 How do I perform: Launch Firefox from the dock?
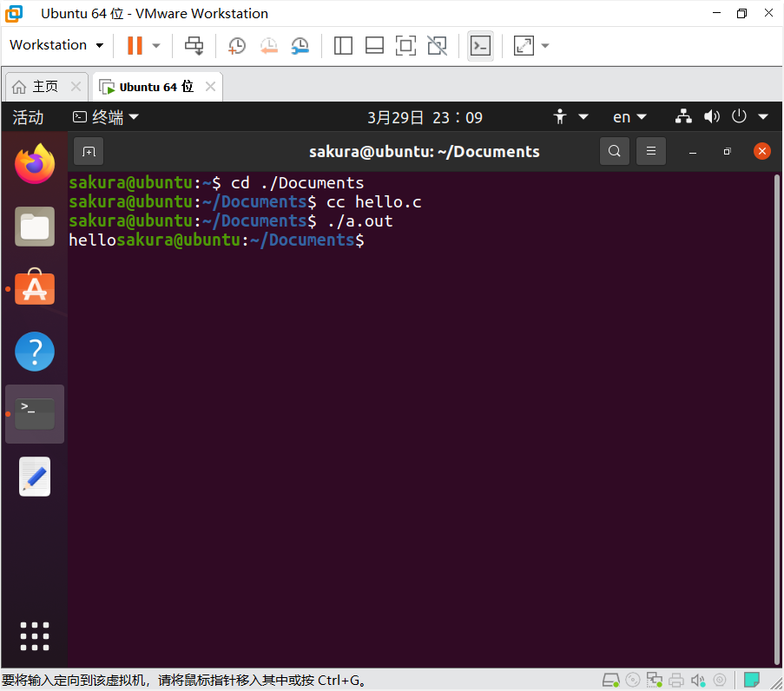35,164
